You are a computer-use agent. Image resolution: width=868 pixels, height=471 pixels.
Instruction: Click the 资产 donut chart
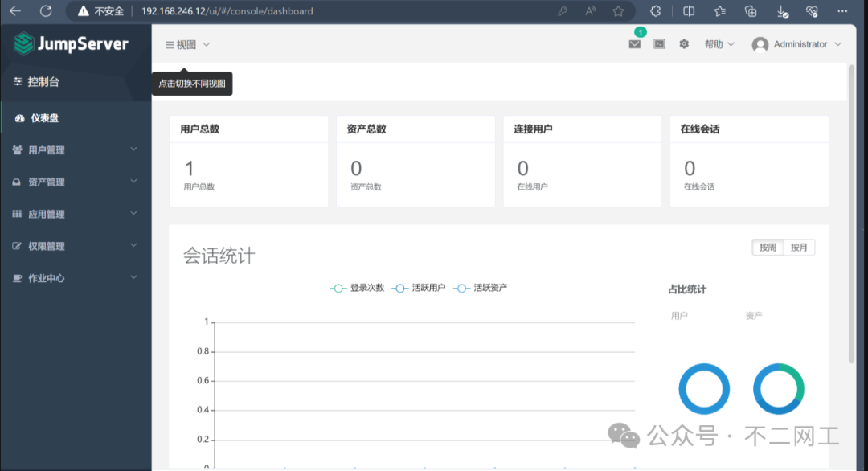pyautogui.click(x=778, y=389)
